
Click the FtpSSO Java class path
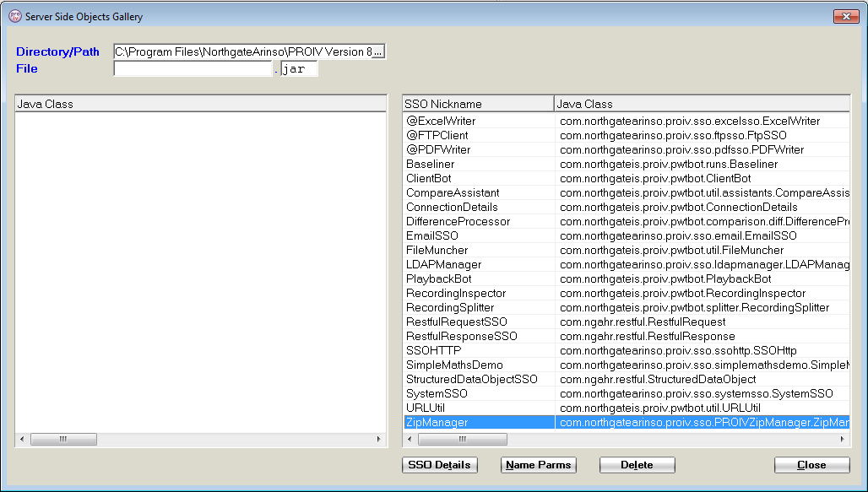pyautogui.click(x=673, y=135)
